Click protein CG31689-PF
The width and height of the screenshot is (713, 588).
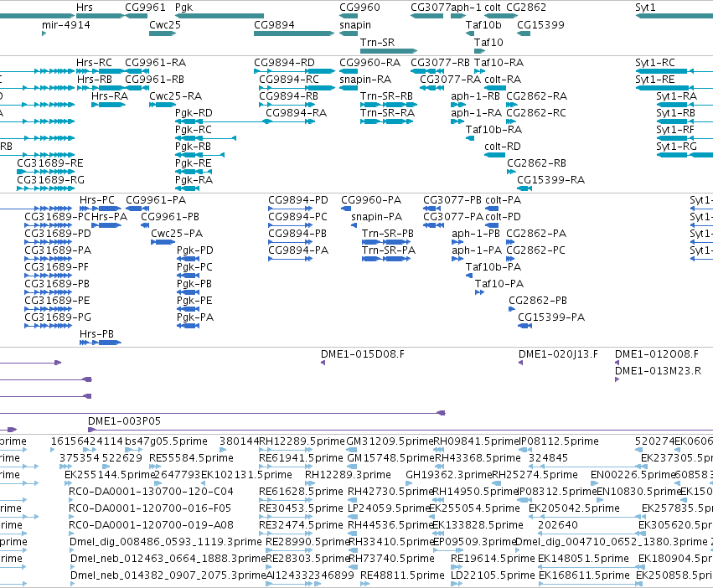(x=57, y=267)
